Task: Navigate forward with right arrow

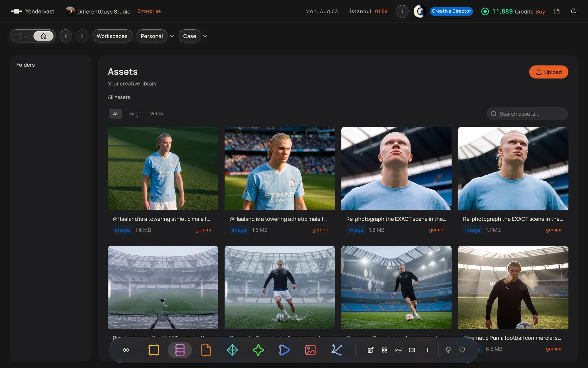Action: [x=82, y=36]
